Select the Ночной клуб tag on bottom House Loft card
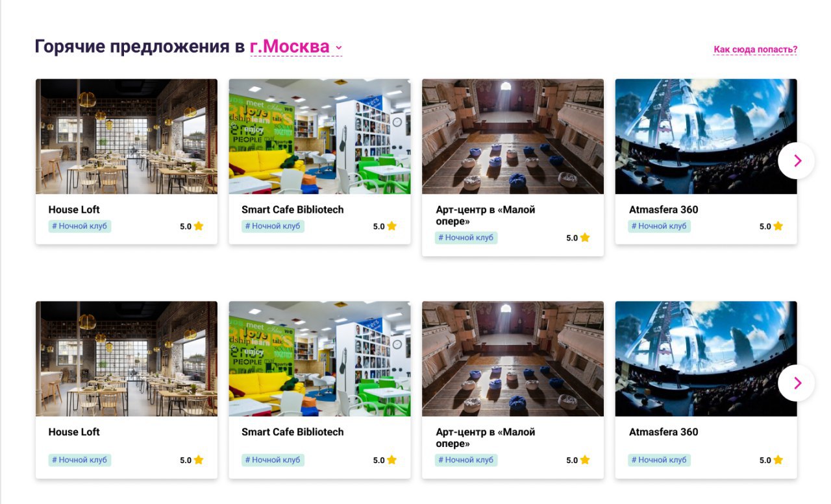Screen dimensions: 831x504 tap(80, 460)
